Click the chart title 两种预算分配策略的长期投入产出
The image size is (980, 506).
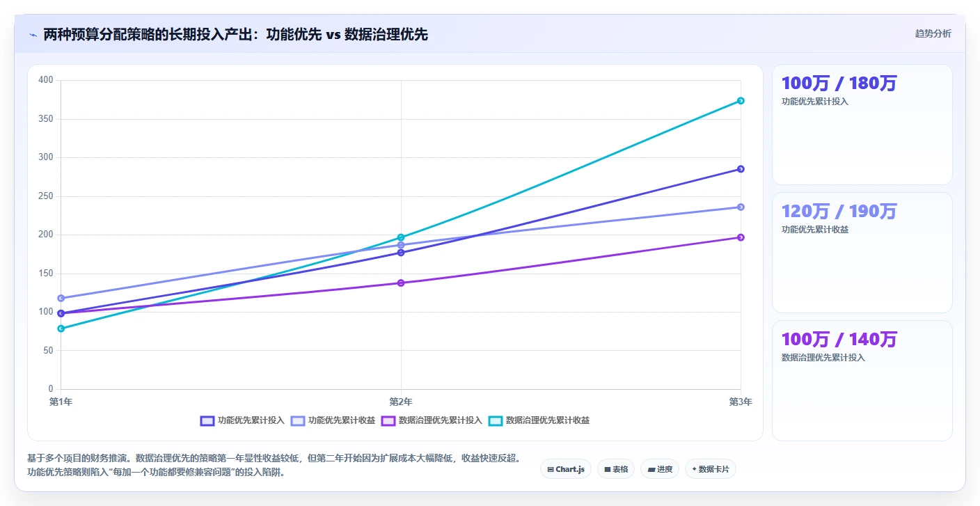(148, 34)
